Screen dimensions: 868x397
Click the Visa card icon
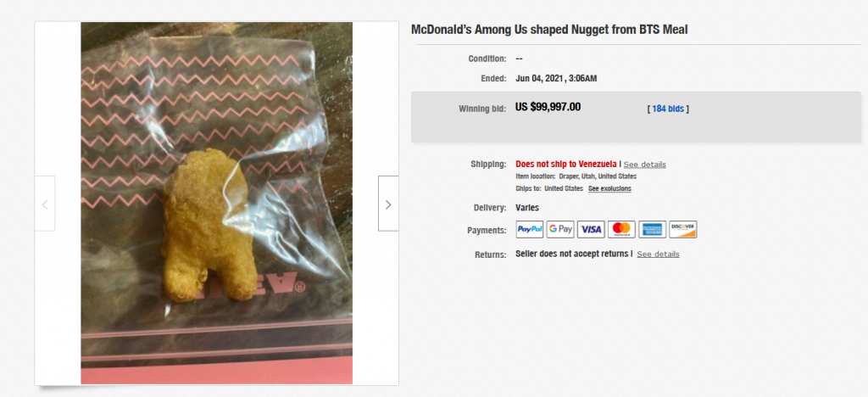[x=591, y=229]
